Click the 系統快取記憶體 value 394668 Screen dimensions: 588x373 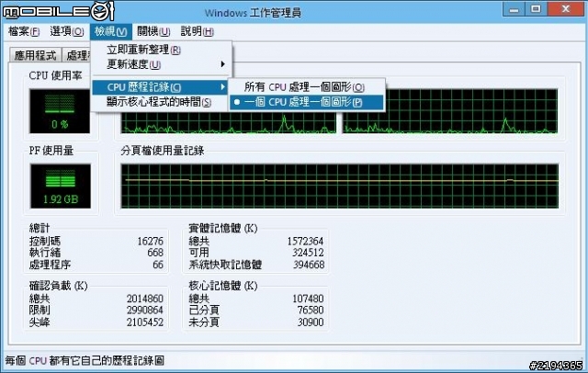coord(309,265)
